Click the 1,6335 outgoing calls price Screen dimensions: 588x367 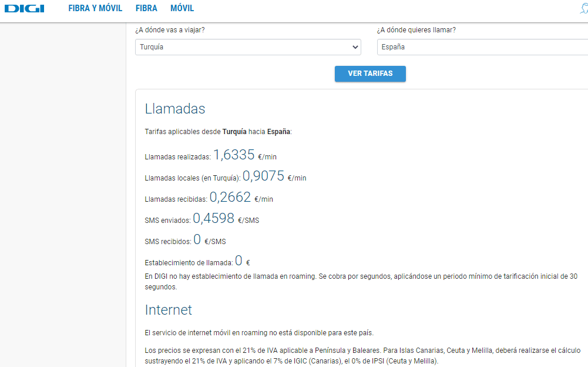pos(234,155)
